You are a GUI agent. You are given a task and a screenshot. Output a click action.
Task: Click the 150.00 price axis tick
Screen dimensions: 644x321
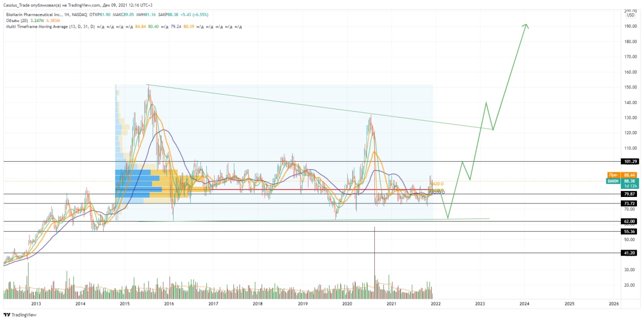coord(630,87)
